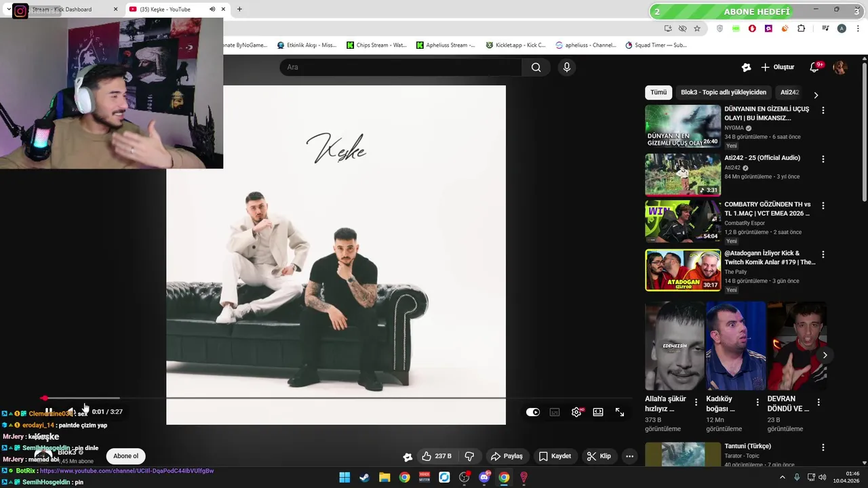
Task: Open the Combatry Gözünden TH vs TL thumbnail
Action: pyautogui.click(x=683, y=221)
